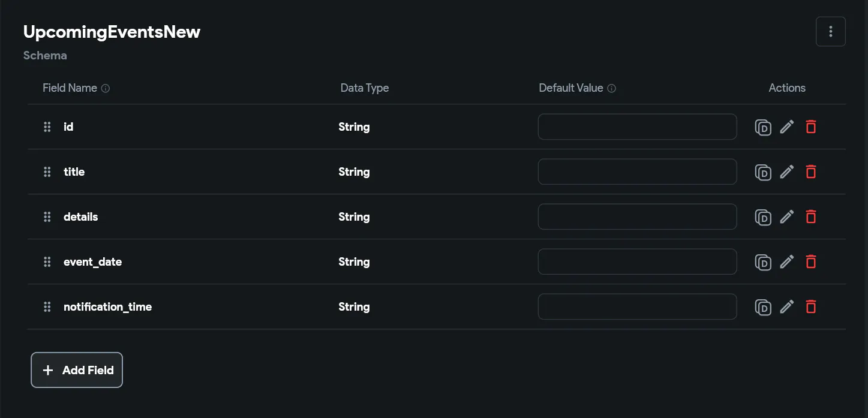Image resolution: width=868 pixels, height=418 pixels.
Task: Click the Default Value info icon
Action: pos(612,88)
